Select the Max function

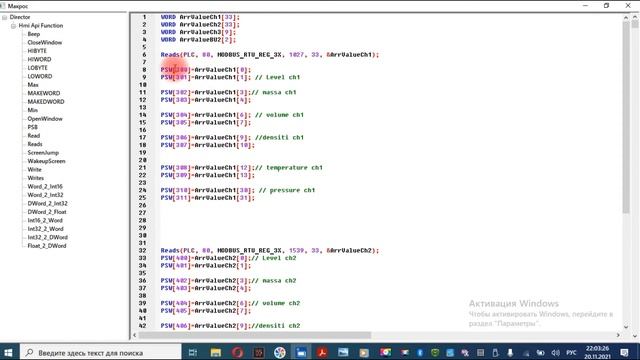(33, 85)
